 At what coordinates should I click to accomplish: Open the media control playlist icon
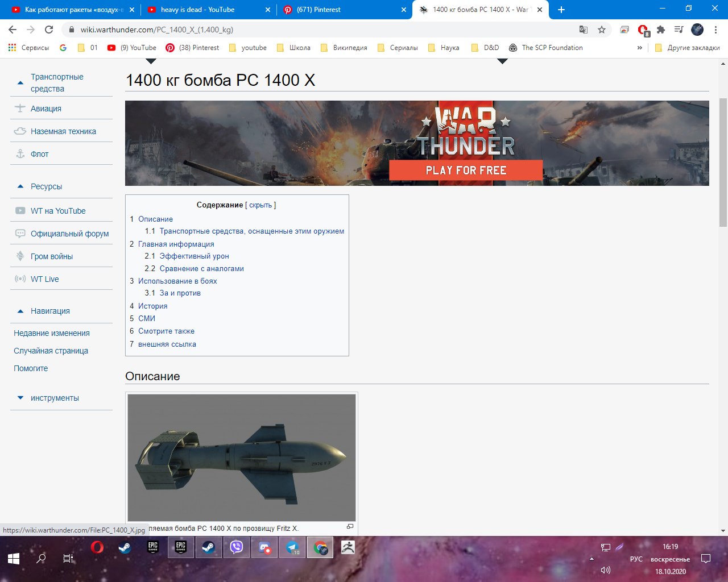pos(679,30)
